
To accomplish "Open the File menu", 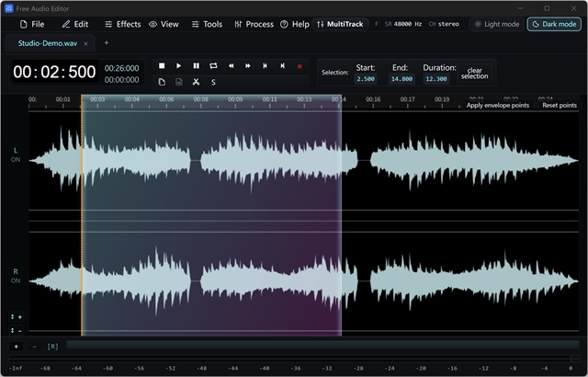I will [32, 25].
